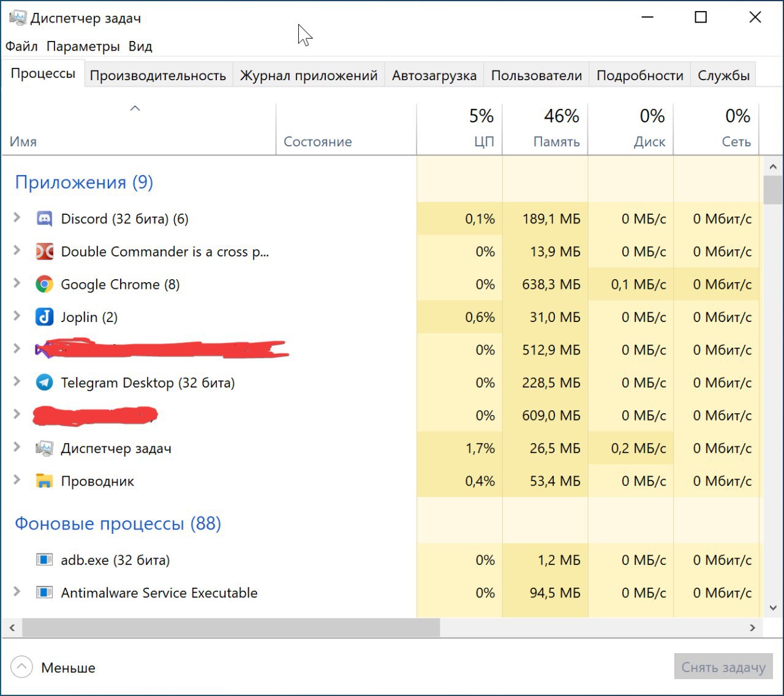784x696 pixels.
Task: Switch to the Автозагрузка tab
Action: pos(434,75)
